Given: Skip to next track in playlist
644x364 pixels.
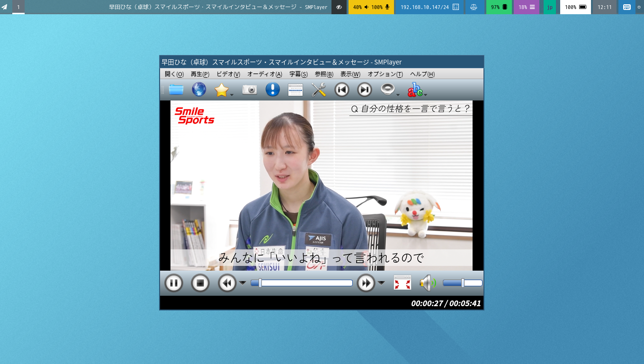Looking at the screenshot, I should coord(365,90).
